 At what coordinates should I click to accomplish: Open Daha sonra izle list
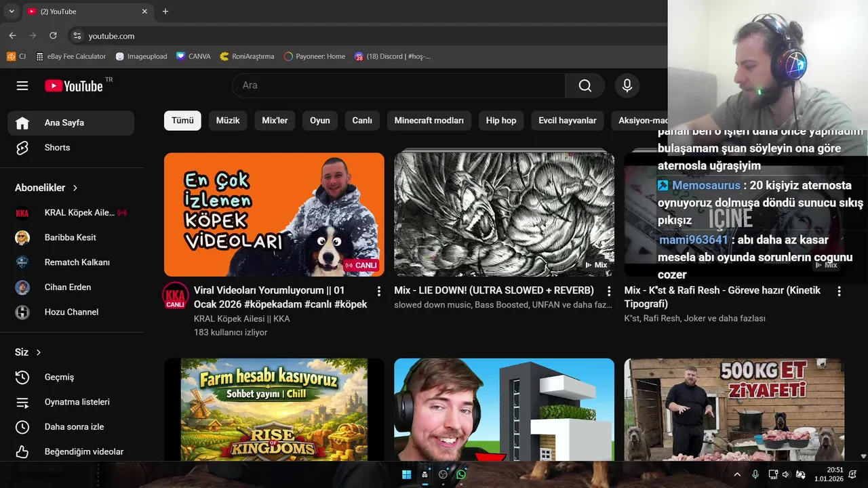tap(71, 427)
